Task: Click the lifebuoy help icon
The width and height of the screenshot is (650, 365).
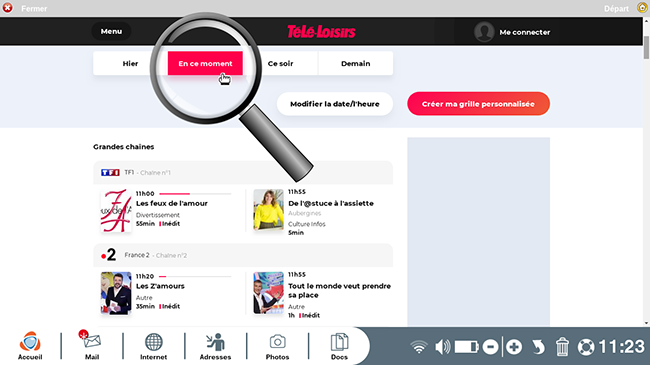Action: 586,347
